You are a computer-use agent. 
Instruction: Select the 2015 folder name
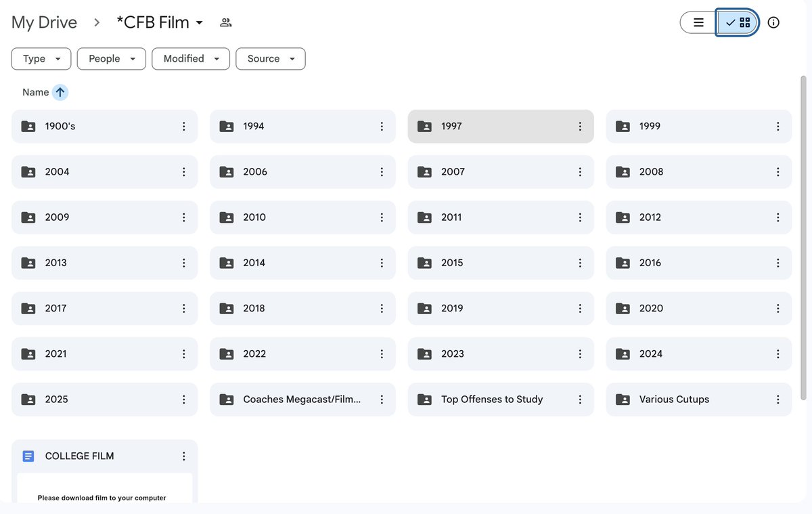452,263
